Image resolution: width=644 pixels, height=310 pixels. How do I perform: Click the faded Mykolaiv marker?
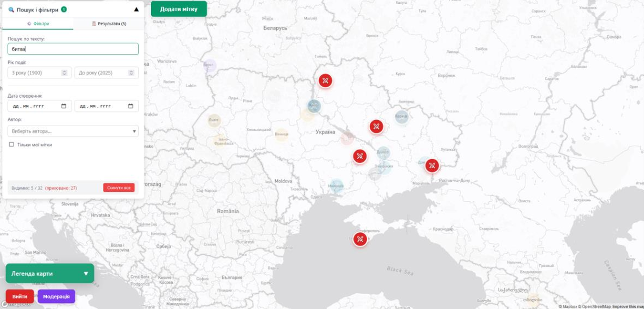pos(336,186)
